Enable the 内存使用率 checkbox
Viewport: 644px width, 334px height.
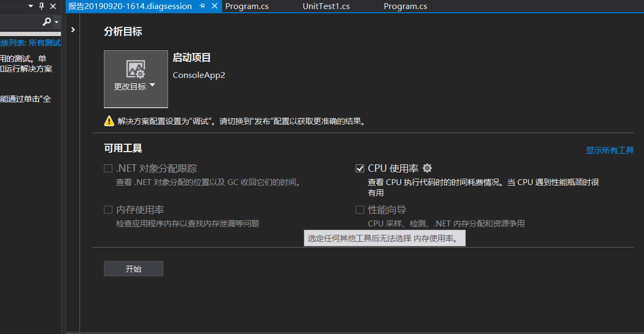[x=108, y=209]
